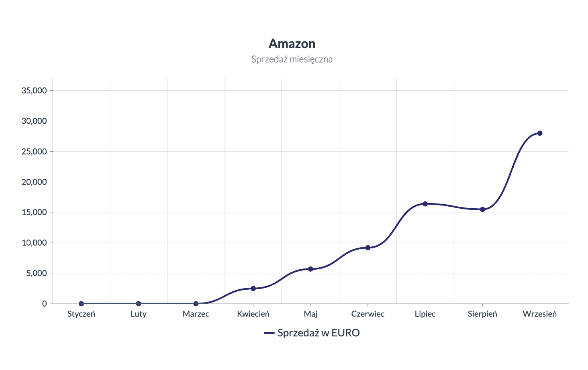Select the Styczeń data point at zero
This screenshot has width=588, height=370.
81,304
